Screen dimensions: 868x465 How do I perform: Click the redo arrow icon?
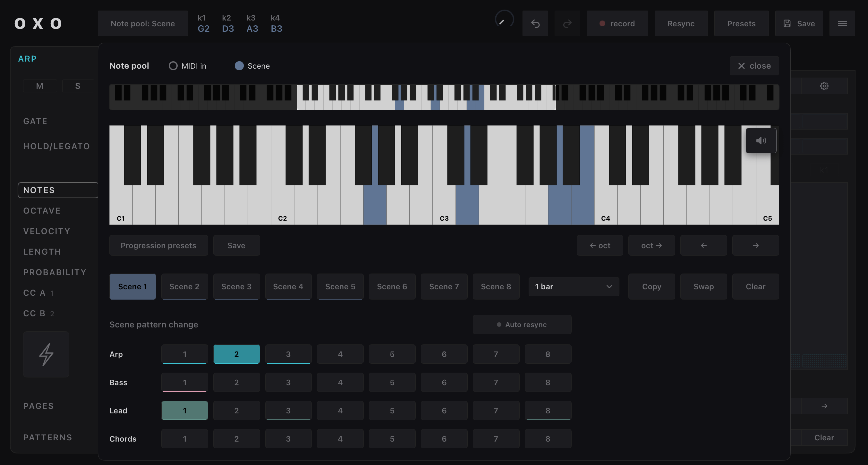pyautogui.click(x=567, y=24)
